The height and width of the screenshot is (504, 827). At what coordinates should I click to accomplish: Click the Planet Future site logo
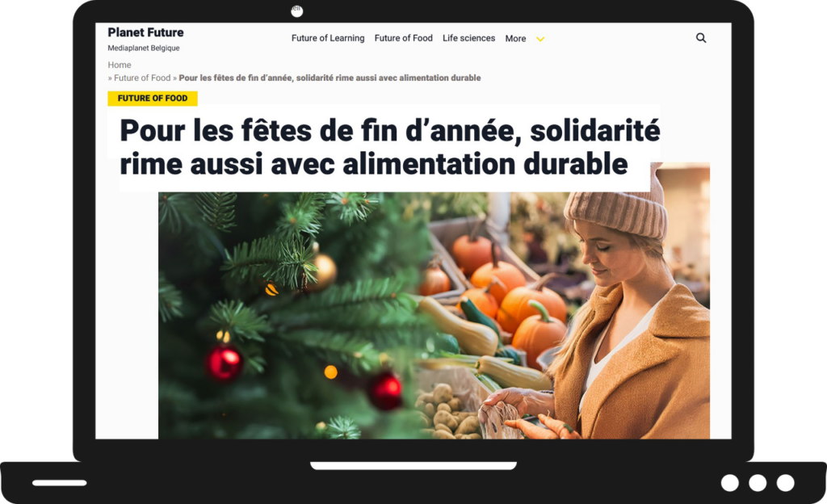pos(145,32)
